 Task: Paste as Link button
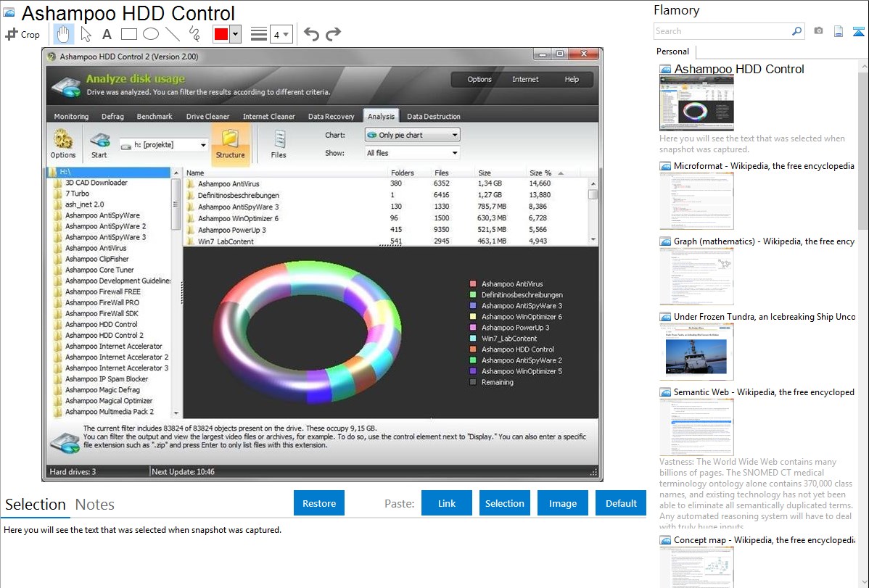(447, 503)
